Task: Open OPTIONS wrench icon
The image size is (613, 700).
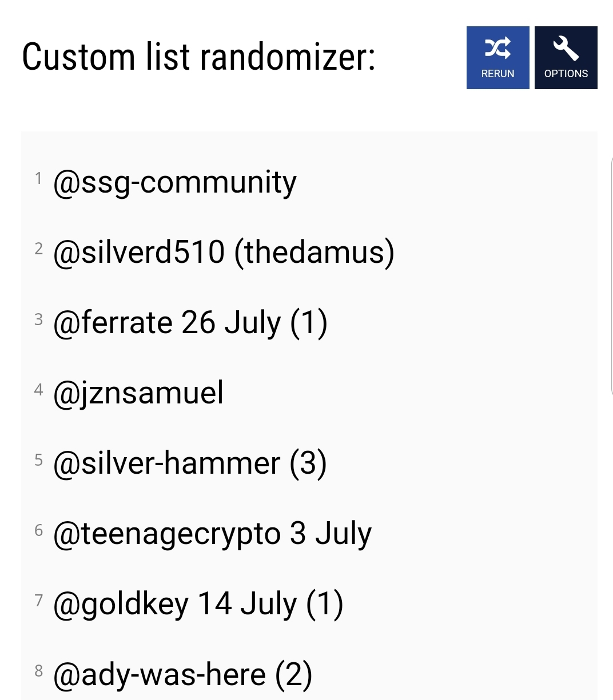Action: coord(566,49)
